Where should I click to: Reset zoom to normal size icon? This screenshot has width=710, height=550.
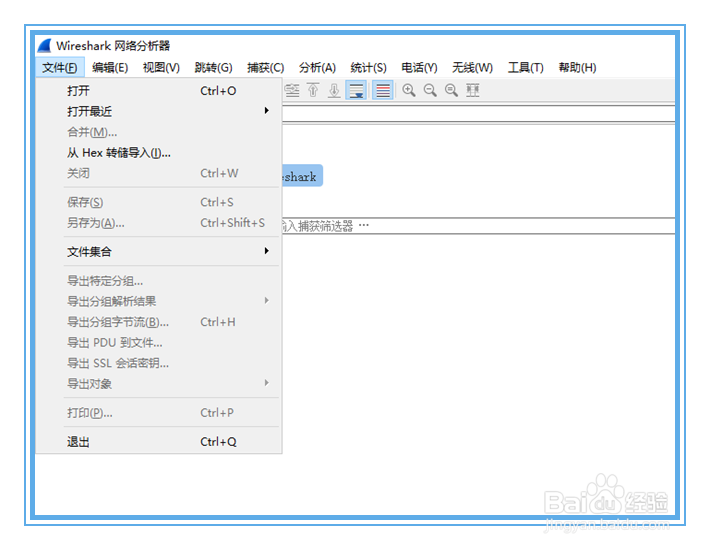coord(451,91)
